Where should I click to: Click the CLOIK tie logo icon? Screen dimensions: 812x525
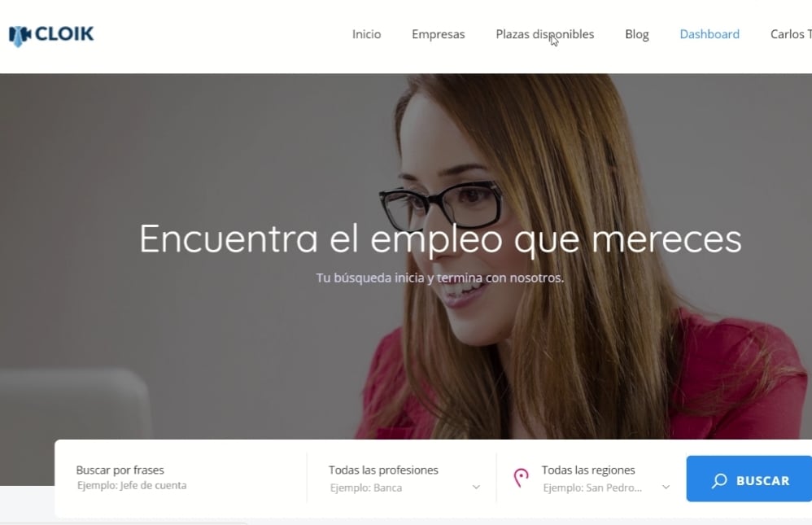tap(20, 36)
